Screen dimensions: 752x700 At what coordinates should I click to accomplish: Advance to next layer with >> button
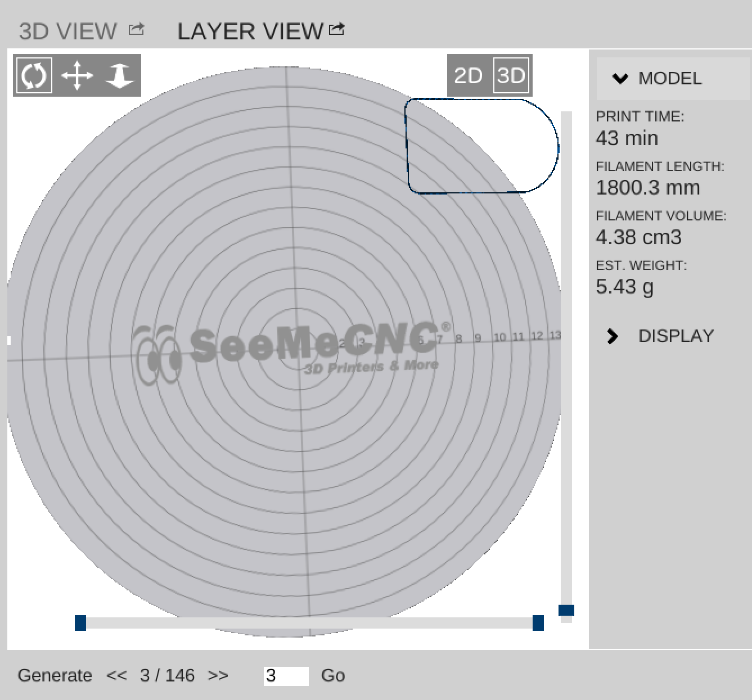pos(218,675)
